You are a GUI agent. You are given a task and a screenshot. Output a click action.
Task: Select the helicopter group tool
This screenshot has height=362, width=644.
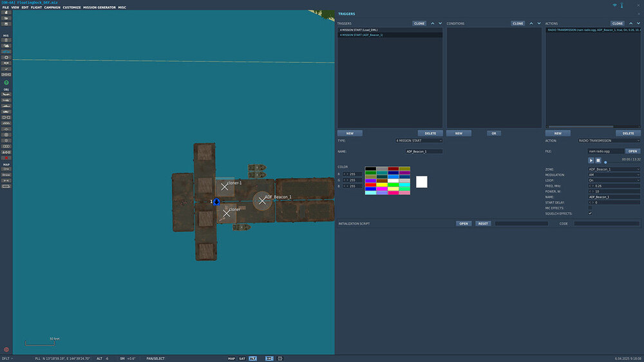click(x=6, y=100)
